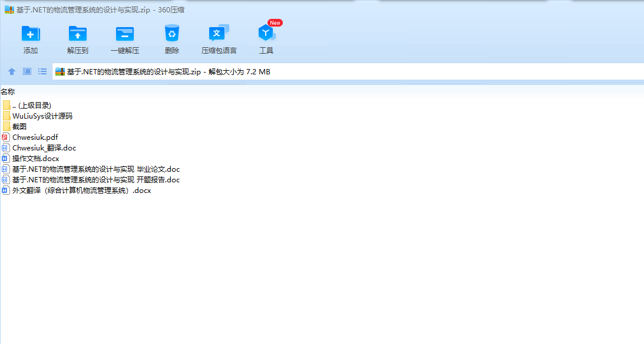
Task: Click the 删除 (Delete) trash icon
Action: [x=171, y=33]
